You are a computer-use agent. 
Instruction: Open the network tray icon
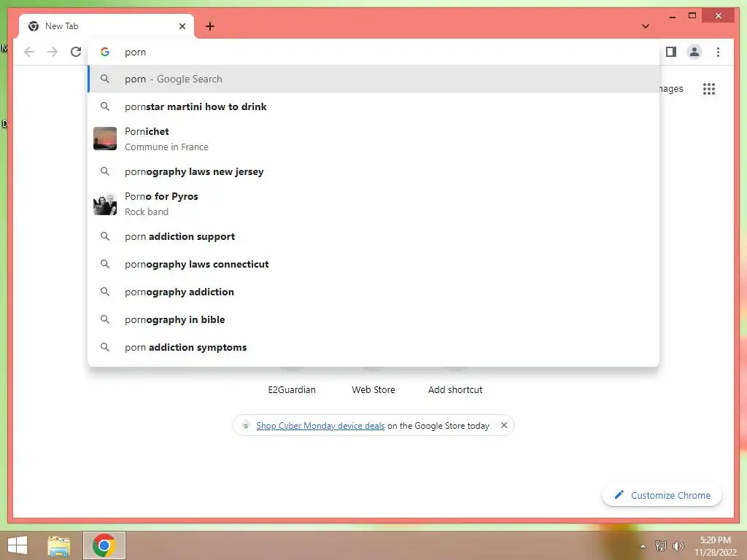click(x=661, y=546)
